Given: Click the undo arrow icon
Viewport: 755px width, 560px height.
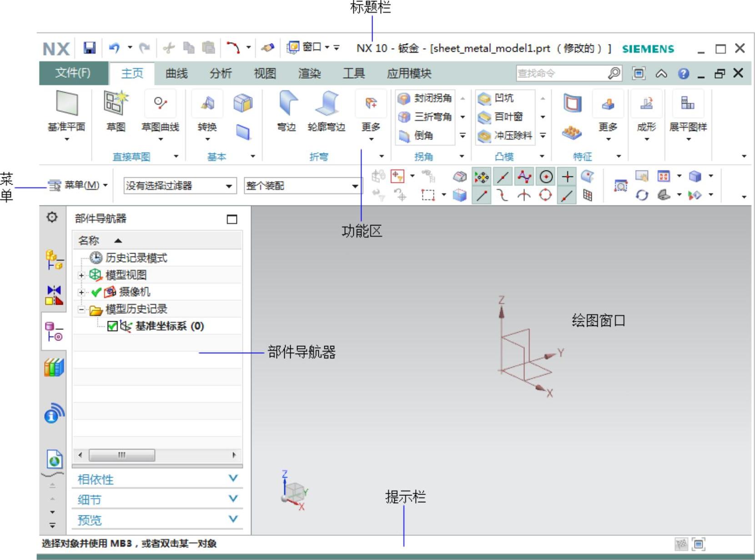Looking at the screenshot, I should pyautogui.click(x=114, y=48).
